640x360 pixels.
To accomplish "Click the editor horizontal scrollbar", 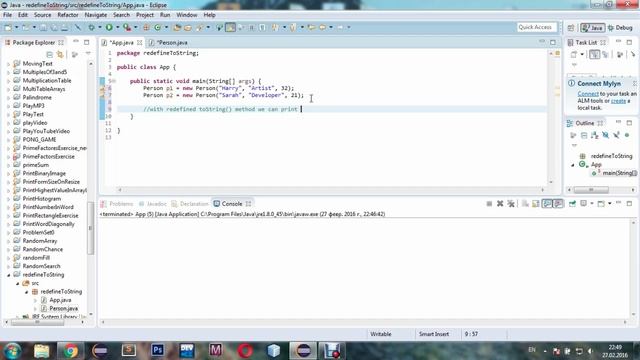I will [331, 190].
